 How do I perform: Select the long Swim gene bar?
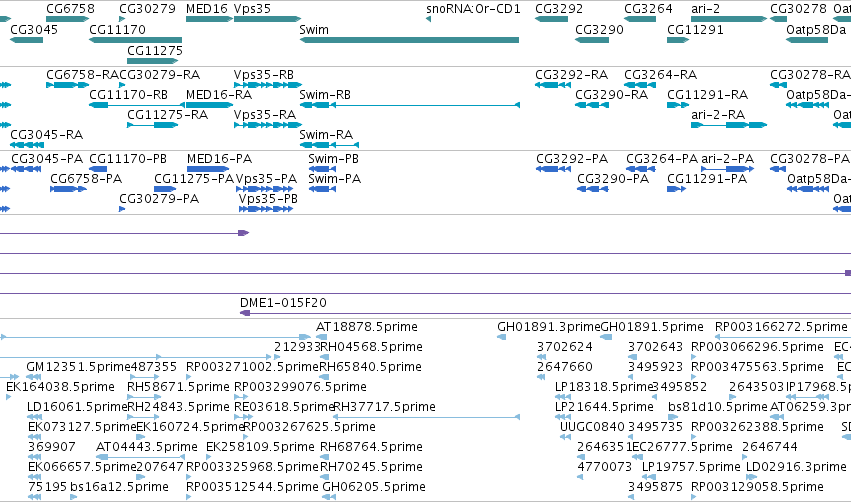pyautogui.click(x=409, y=40)
